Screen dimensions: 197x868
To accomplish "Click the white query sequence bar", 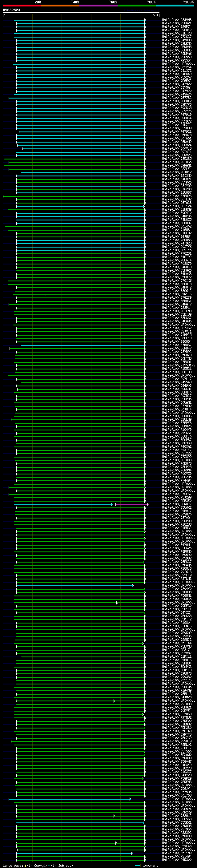I will pyautogui.click(x=81, y=12).
